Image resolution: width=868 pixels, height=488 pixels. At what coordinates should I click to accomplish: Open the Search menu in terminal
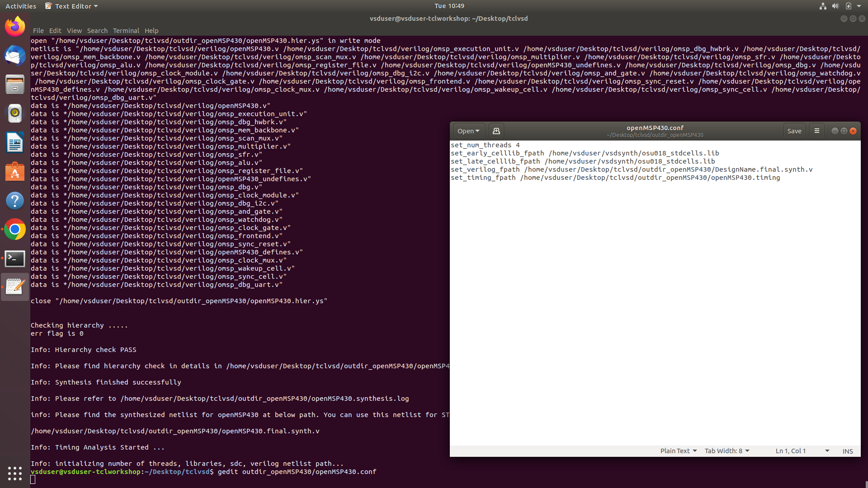click(97, 31)
